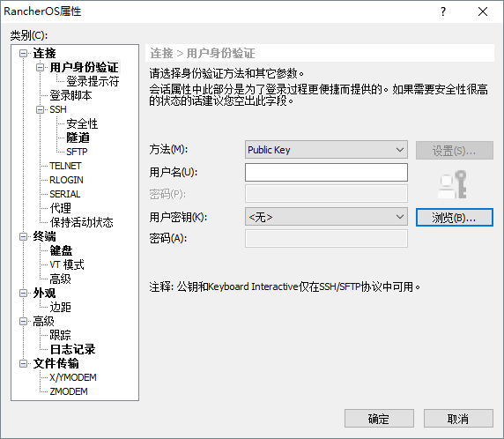The width and height of the screenshot is (504, 439).
Task: Collapse the 连接 tree node
Action: pos(23,53)
